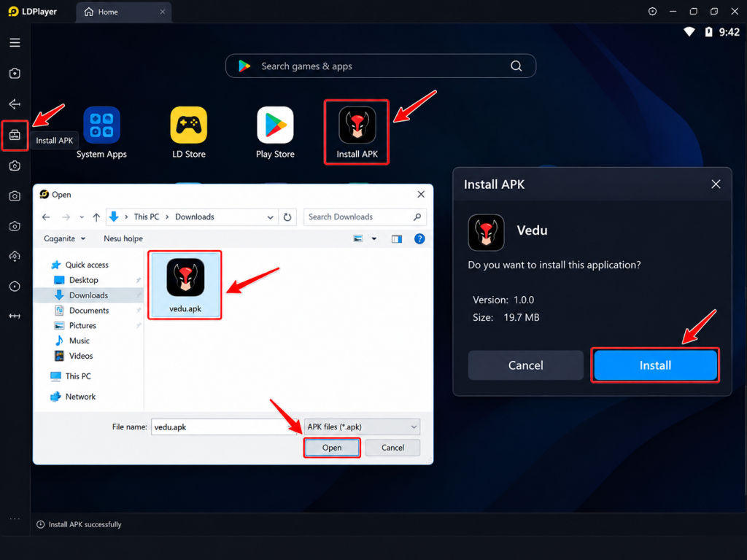This screenshot has width=747, height=560.
Task: Click the Search Downloads field
Action: (365, 217)
